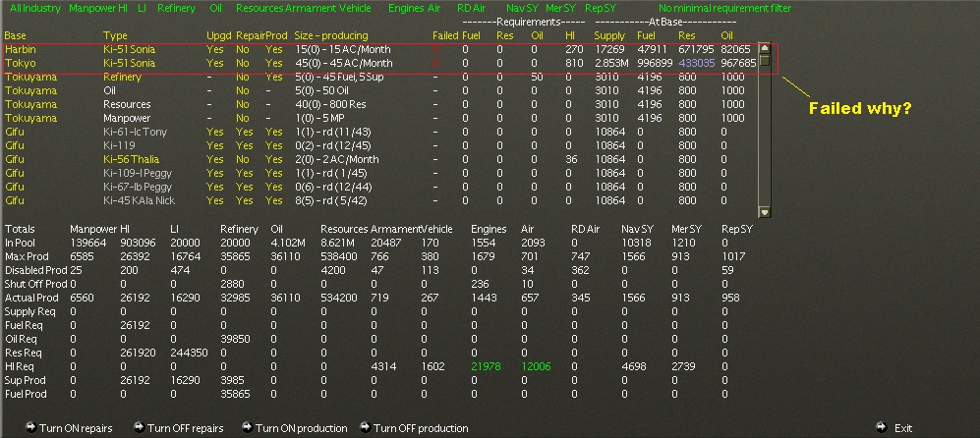Click the Tokuyama Oil type cell

coord(110,90)
